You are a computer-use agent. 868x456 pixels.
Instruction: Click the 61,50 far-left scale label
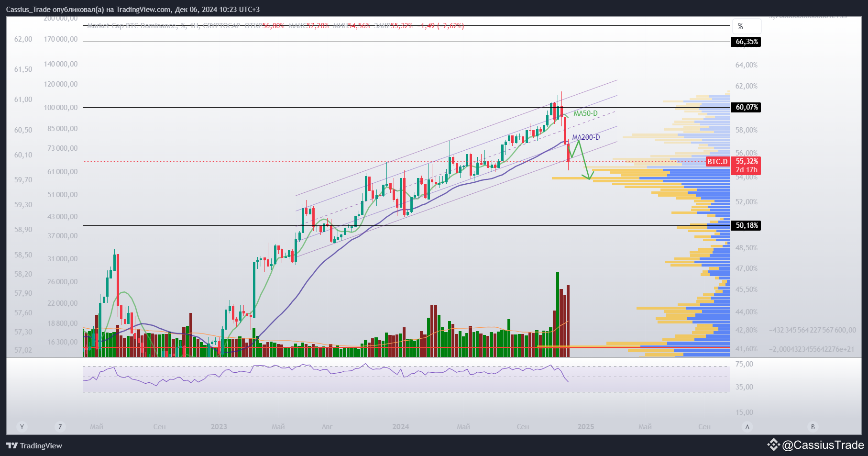point(23,69)
